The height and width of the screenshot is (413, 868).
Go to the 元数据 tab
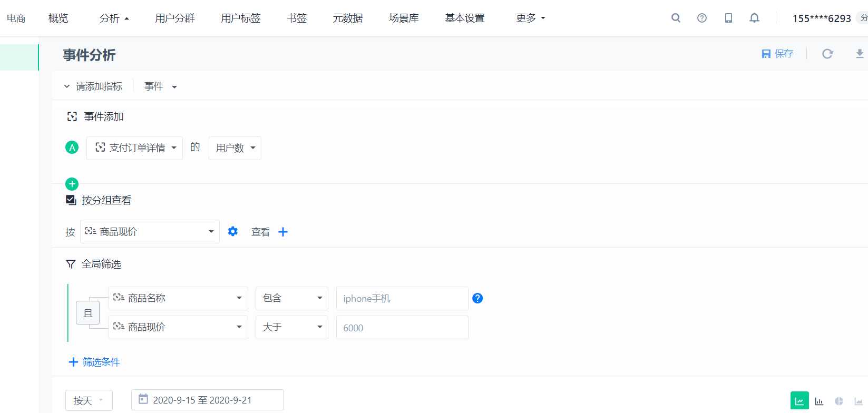tap(348, 18)
